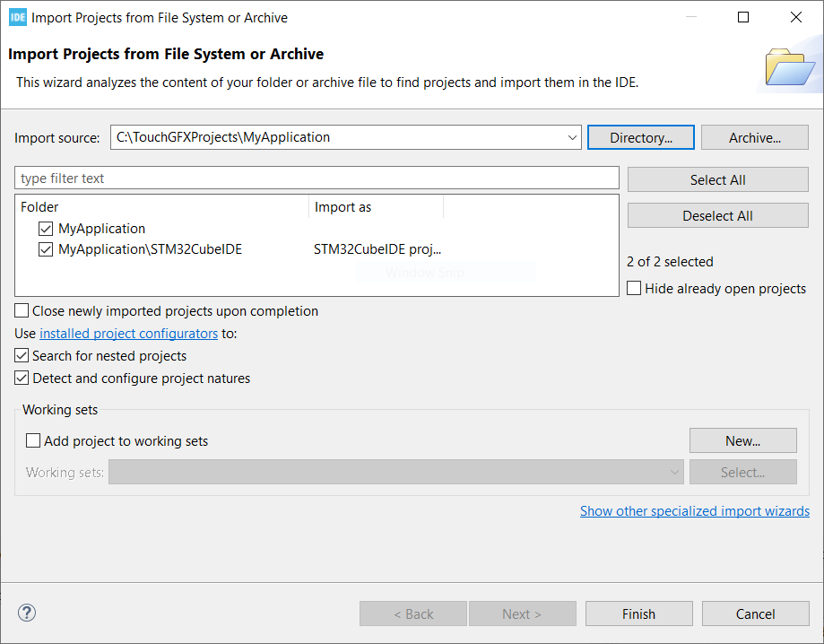Select the MyApplication\STM32CubeIDE row text

click(151, 249)
